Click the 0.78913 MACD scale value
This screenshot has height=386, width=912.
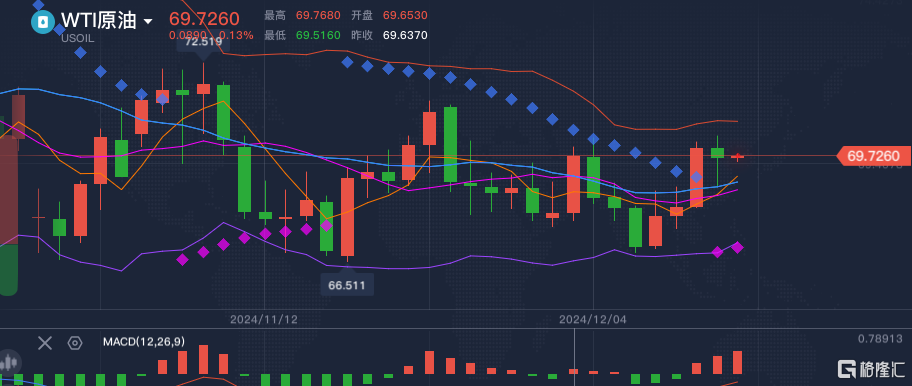pos(880,338)
